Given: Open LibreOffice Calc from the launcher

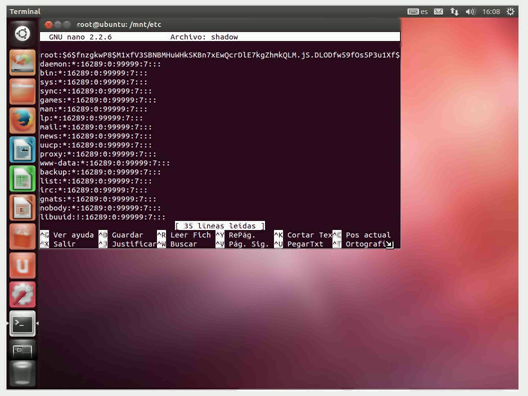Looking at the screenshot, I should [x=22, y=178].
